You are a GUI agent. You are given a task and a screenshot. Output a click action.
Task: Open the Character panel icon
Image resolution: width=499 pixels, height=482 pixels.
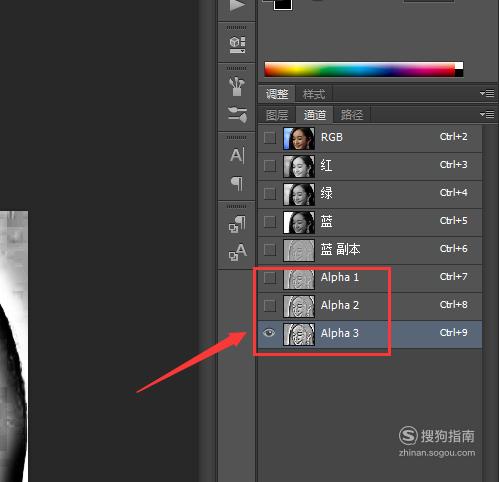[237, 155]
